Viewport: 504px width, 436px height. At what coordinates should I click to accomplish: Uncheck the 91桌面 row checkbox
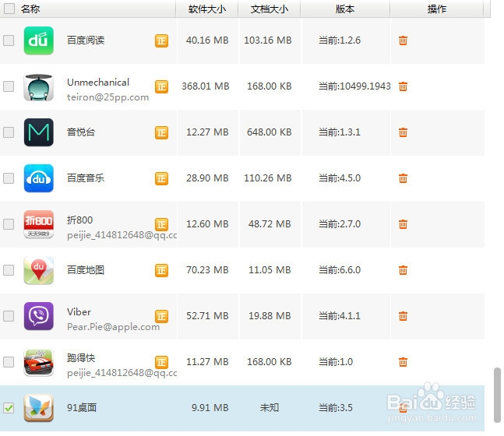pos(9,408)
